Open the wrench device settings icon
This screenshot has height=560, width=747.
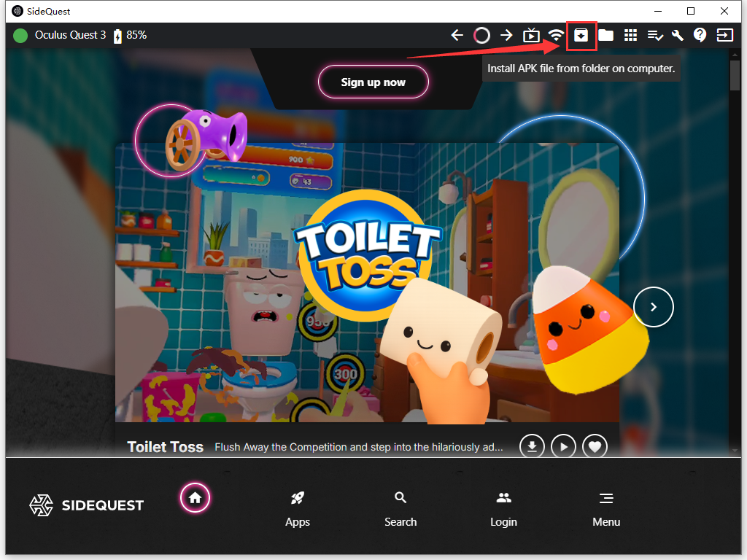pyautogui.click(x=677, y=35)
